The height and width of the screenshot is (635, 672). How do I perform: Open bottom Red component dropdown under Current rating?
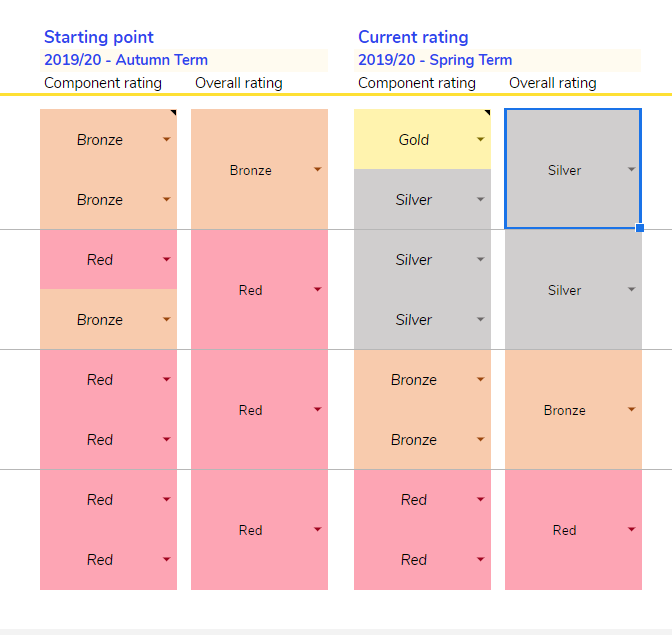point(481,559)
